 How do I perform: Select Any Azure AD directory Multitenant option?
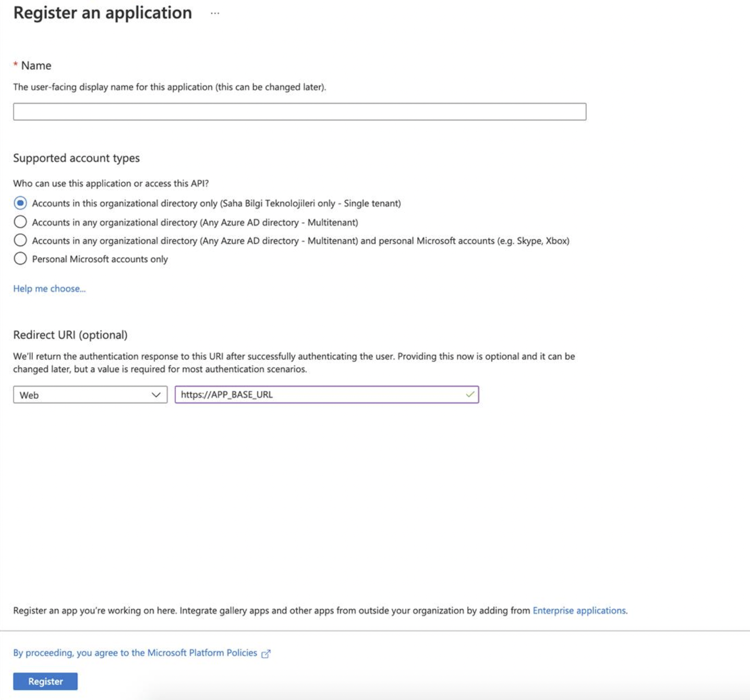tap(20, 222)
